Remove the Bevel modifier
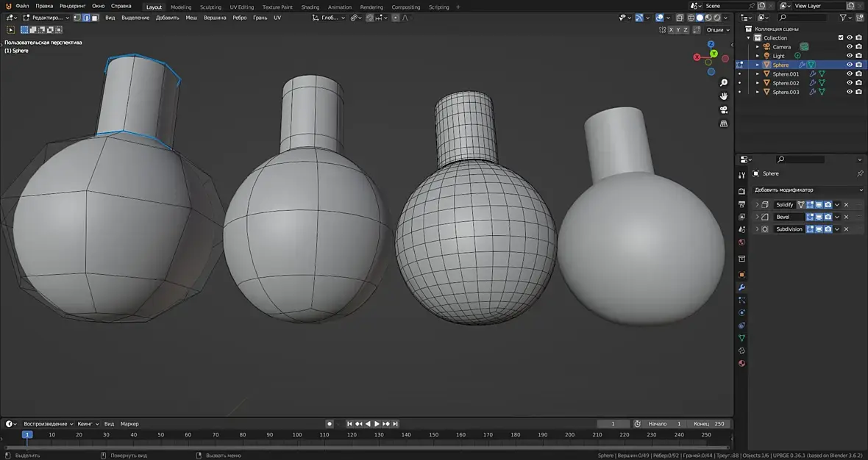The image size is (868, 460). (846, 217)
